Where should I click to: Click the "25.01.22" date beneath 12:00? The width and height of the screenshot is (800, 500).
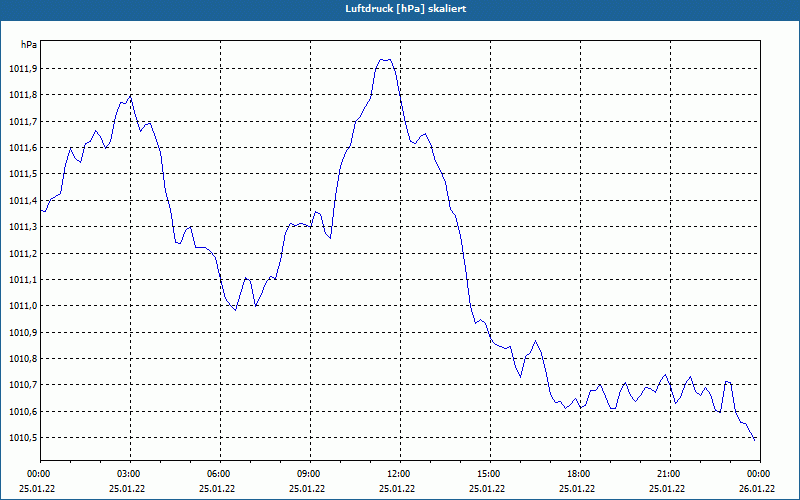click(x=396, y=489)
